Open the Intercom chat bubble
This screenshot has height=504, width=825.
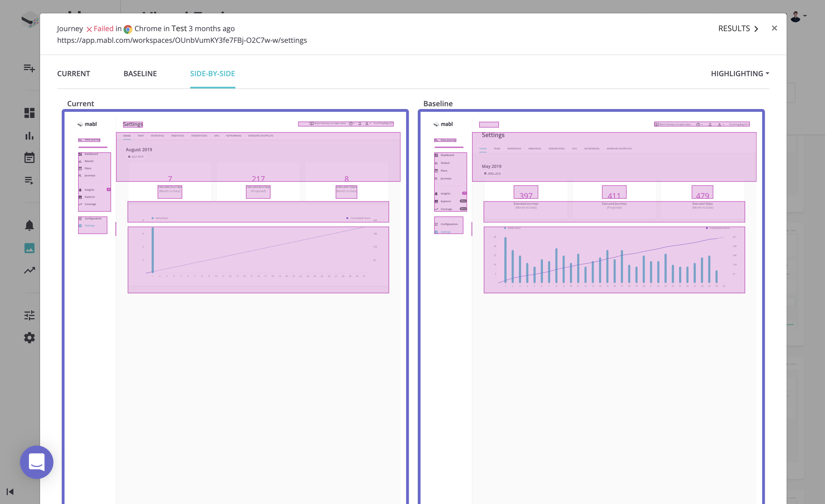click(36, 462)
